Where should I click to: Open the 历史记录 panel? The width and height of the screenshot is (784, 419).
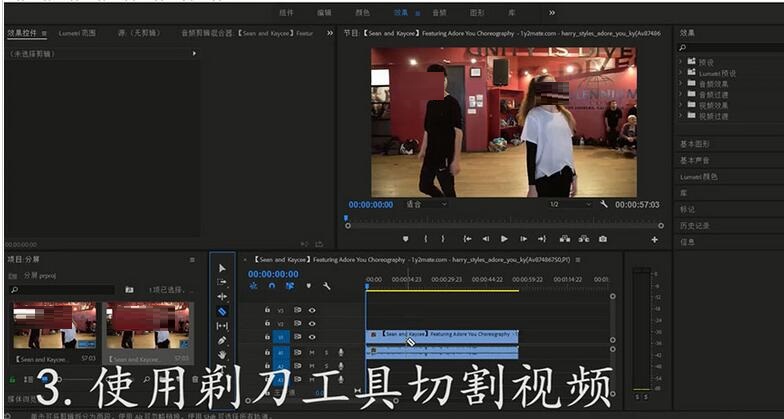(695, 225)
